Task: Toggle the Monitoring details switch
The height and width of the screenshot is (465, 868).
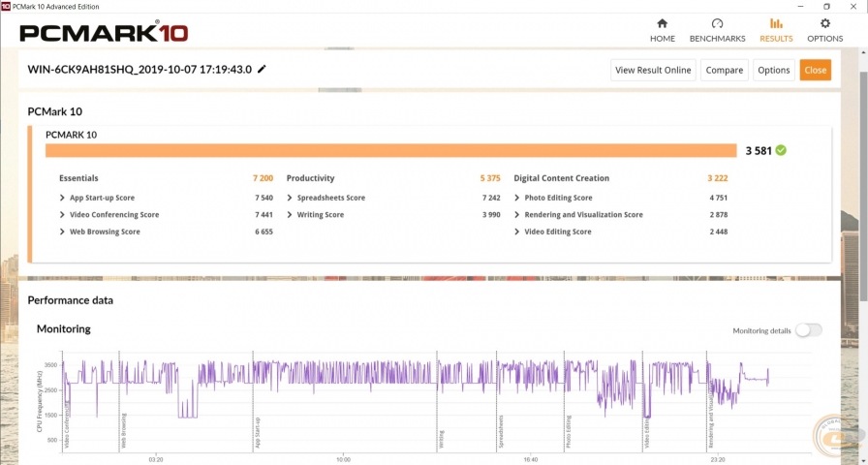Action: [x=809, y=330]
